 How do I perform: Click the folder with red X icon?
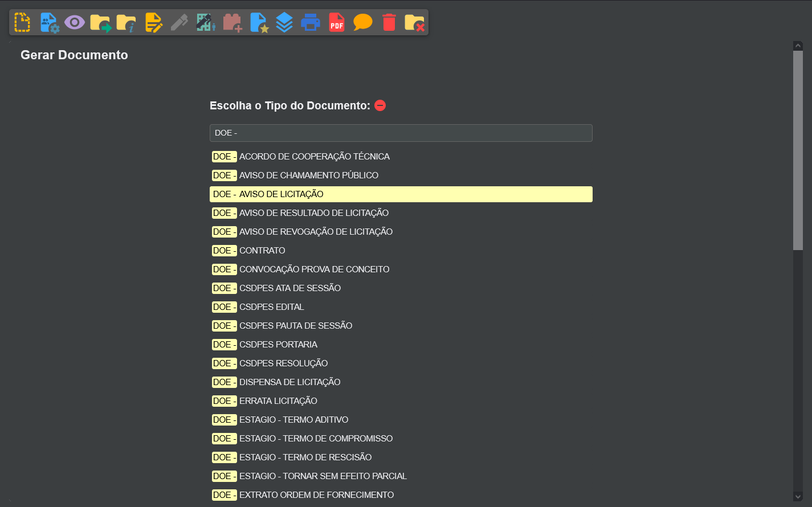415,23
